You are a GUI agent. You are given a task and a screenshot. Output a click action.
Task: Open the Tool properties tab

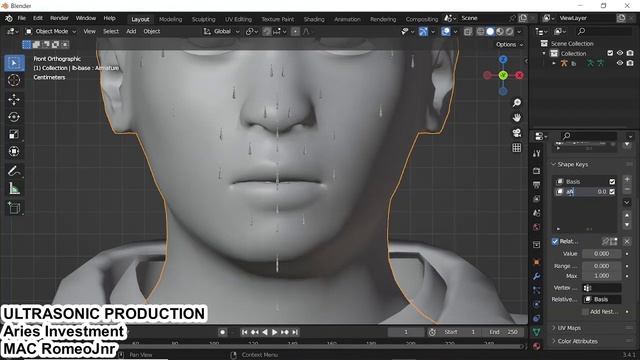[537, 153]
